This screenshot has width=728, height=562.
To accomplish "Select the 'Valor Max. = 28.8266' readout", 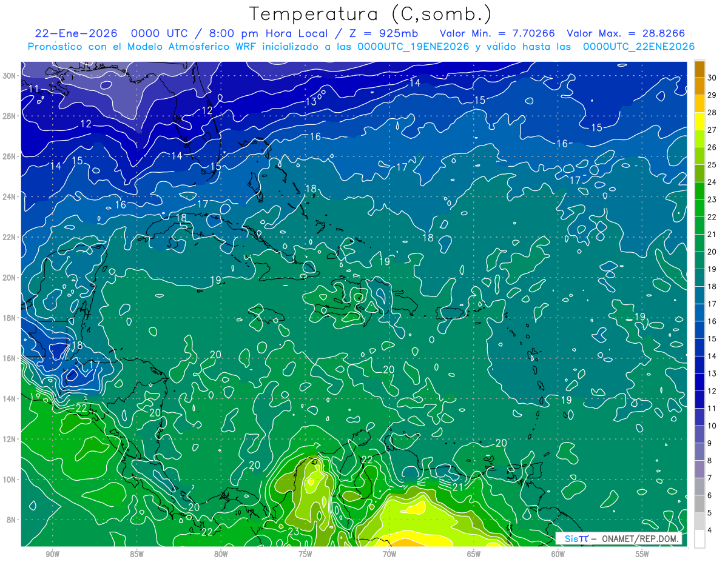I will tap(626, 33).
